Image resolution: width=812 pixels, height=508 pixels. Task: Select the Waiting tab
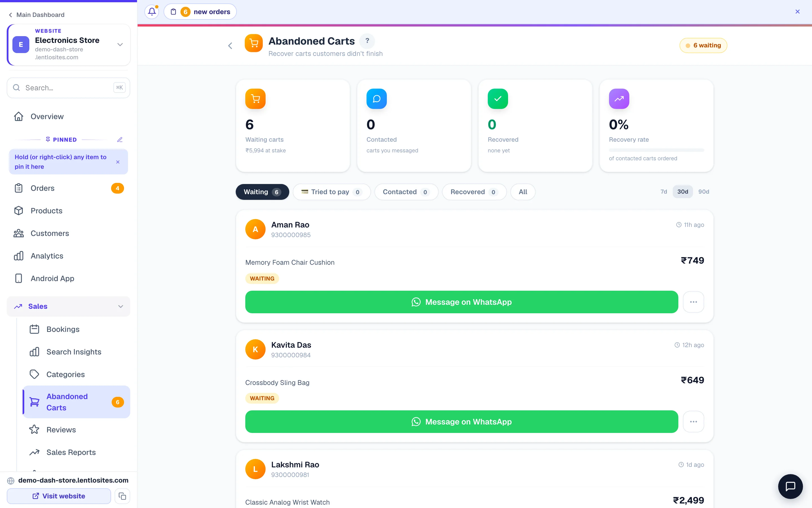click(262, 192)
